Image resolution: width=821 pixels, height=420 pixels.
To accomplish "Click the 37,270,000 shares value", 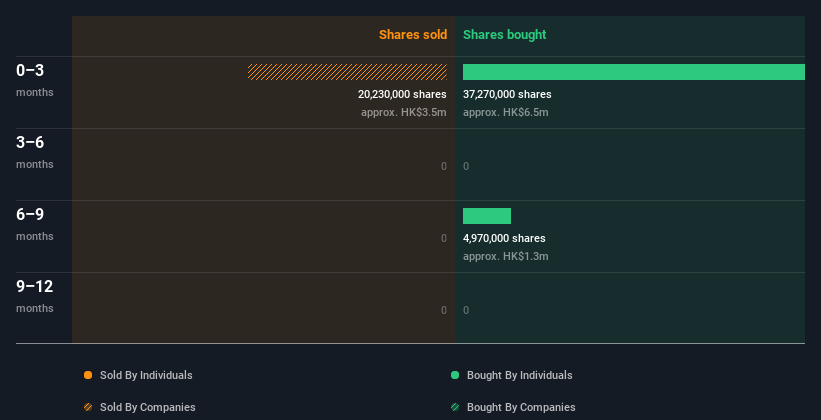I will pos(507,94).
